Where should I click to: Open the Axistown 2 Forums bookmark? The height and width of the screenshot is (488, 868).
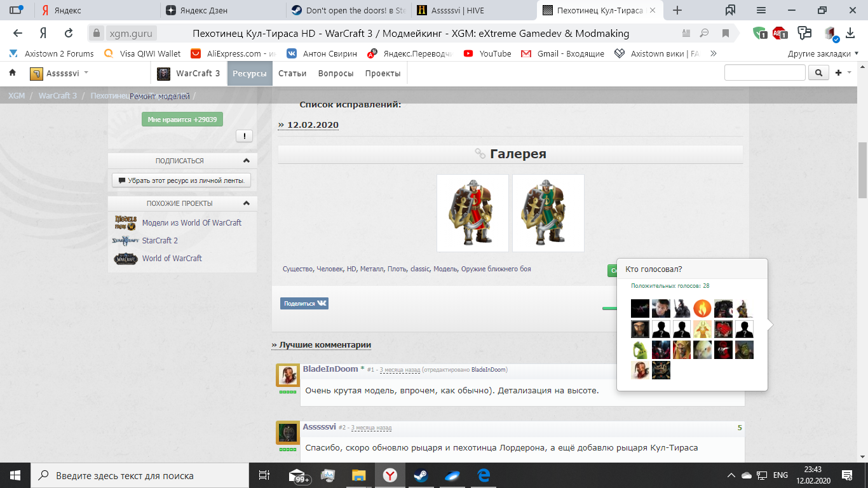(52, 54)
